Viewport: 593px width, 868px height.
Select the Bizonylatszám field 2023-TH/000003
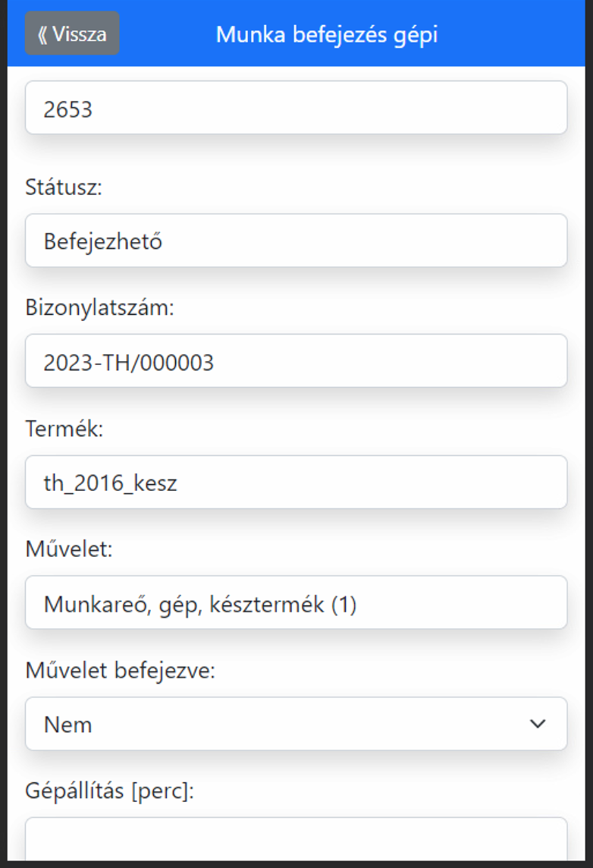(x=296, y=361)
